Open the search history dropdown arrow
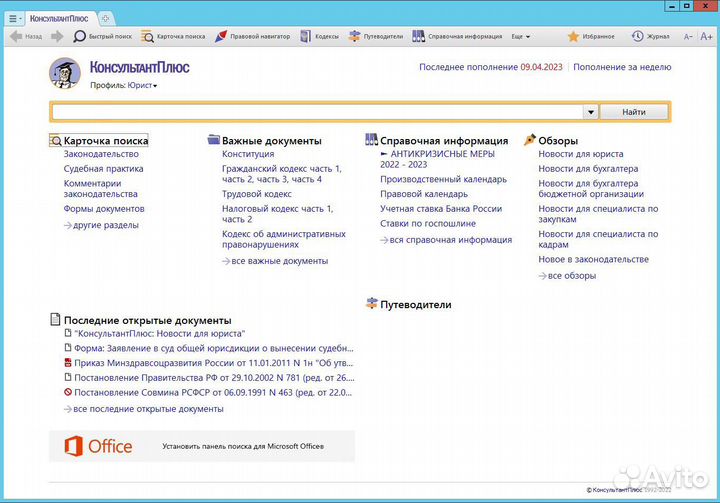Viewport: 720px width, 503px height. pyautogui.click(x=591, y=112)
